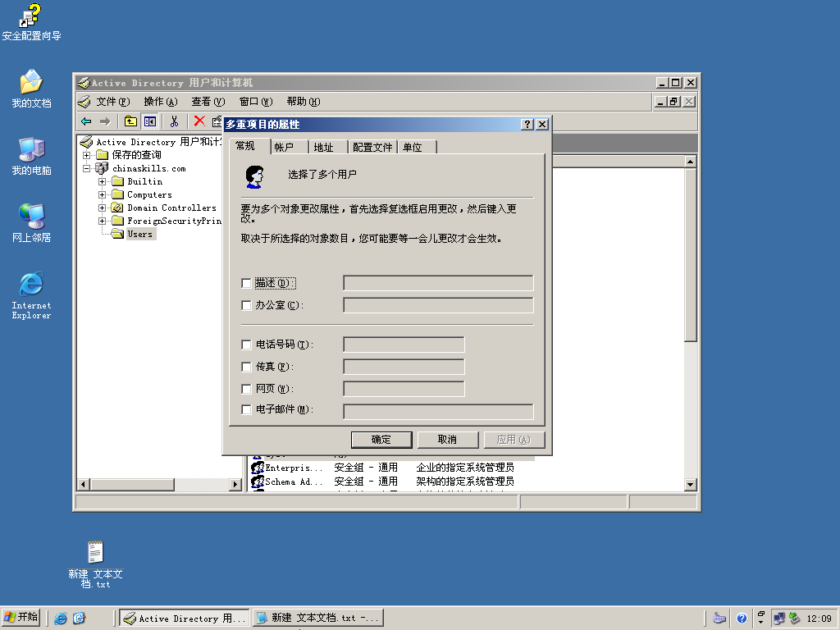Image resolution: width=840 pixels, height=630 pixels.
Task: Click the list pane scroll-down arrow
Action: [x=691, y=484]
